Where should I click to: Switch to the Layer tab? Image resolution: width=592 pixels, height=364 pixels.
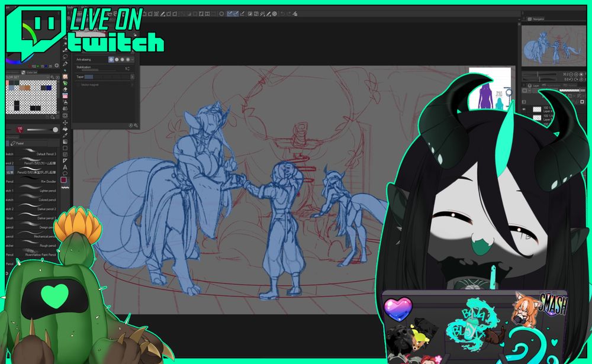pyautogui.click(x=533, y=86)
